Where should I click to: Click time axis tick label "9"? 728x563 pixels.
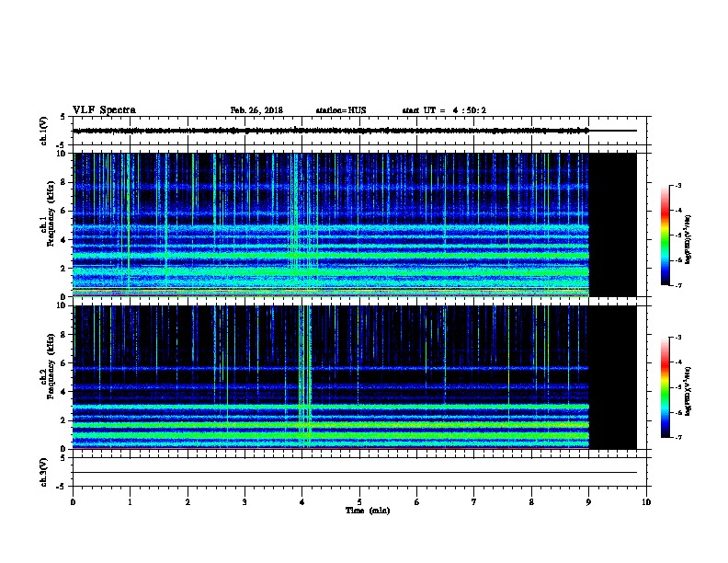588,502
